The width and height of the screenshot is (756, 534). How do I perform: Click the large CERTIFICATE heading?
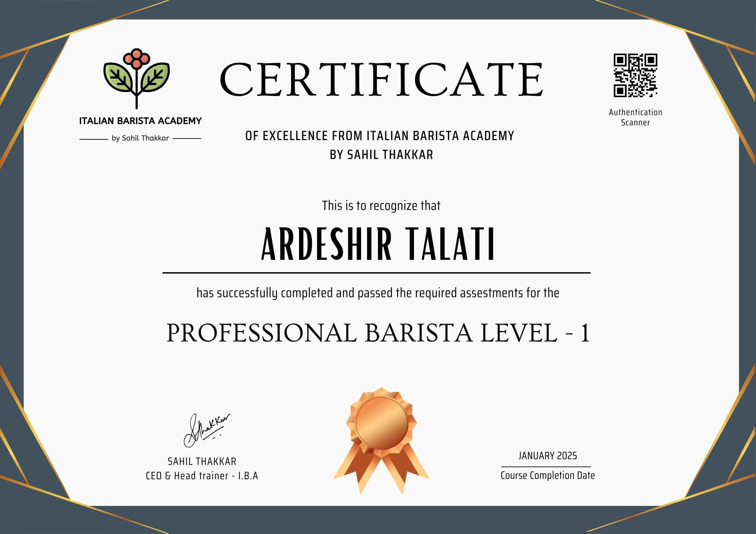(381, 80)
